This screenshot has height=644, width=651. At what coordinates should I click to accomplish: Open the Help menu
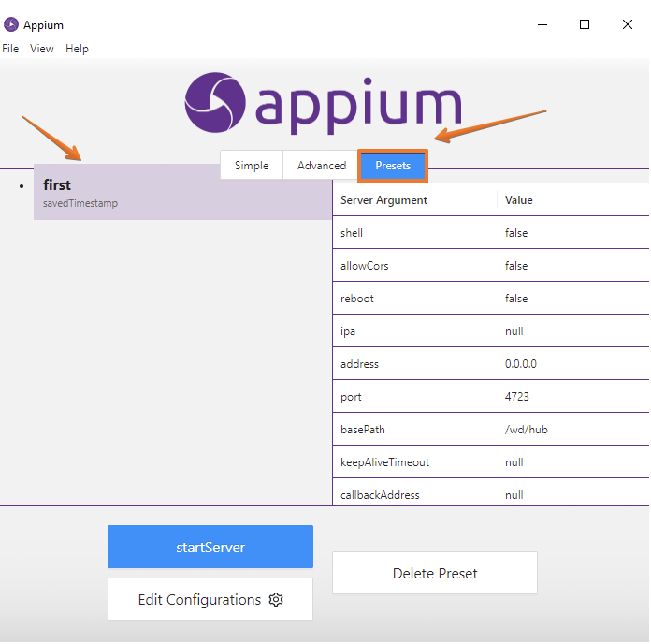77,49
